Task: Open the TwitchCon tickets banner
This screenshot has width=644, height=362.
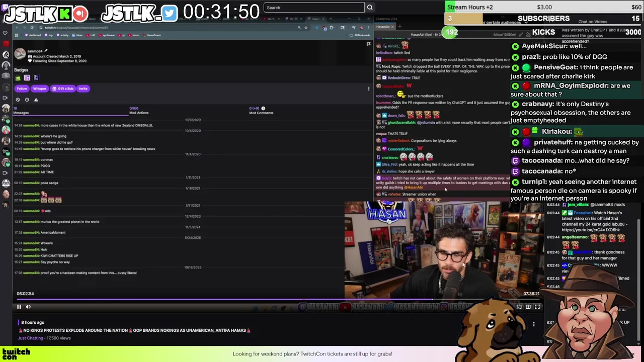Action: (312, 354)
